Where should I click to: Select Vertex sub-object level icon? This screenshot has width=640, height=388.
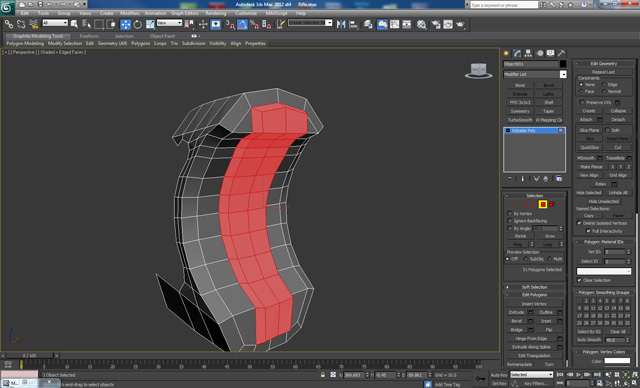[516, 204]
